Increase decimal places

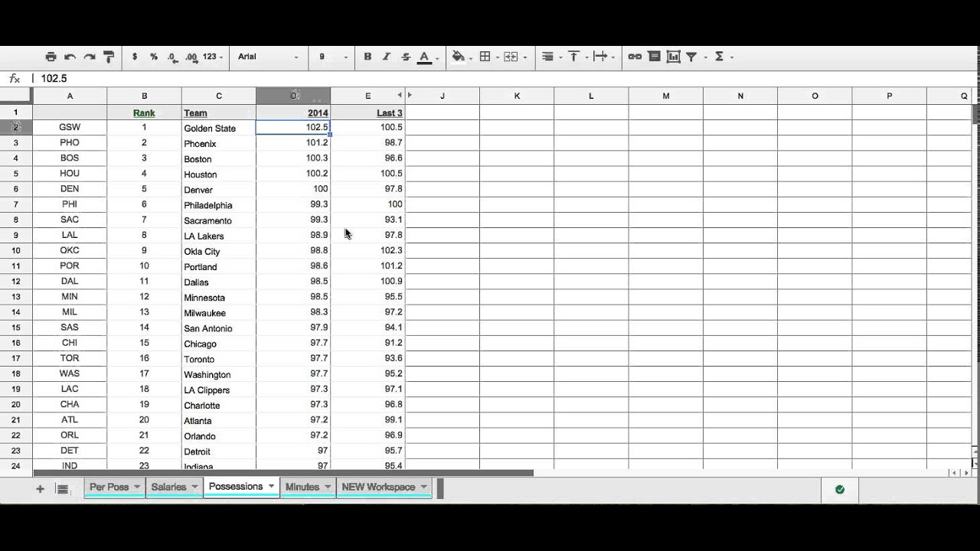coord(191,57)
